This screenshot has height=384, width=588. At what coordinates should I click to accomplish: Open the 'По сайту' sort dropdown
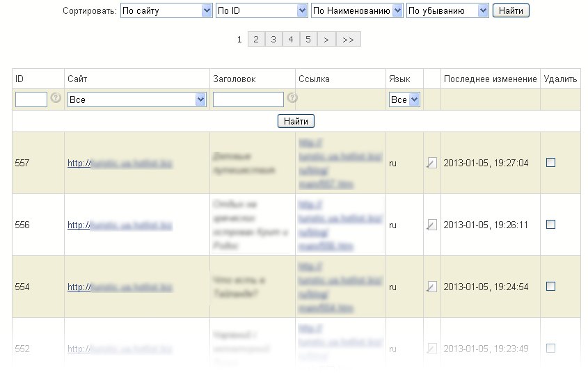[x=166, y=10]
